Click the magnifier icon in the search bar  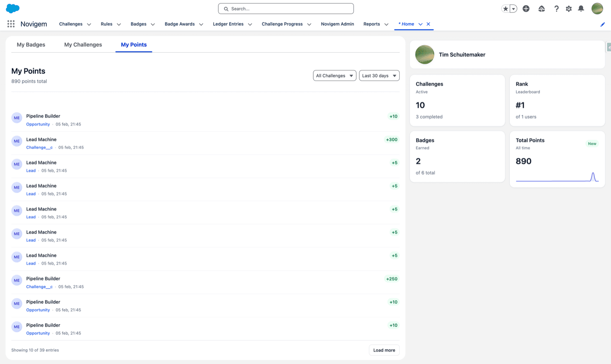(226, 9)
